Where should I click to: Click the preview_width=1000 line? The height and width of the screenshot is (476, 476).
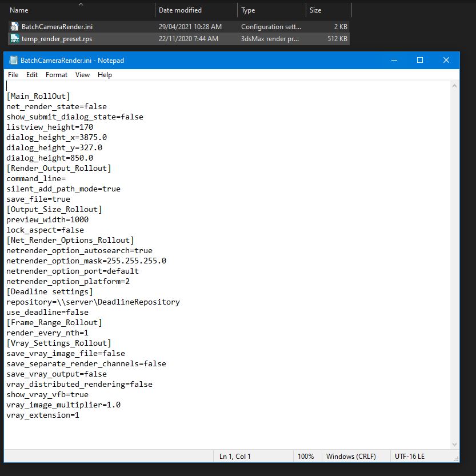point(47,220)
